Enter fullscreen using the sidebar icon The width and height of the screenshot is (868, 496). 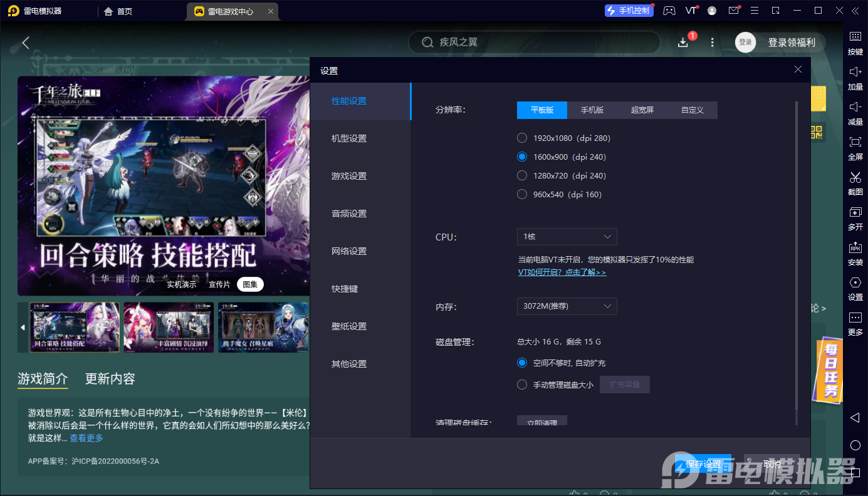(x=855, y=143)
